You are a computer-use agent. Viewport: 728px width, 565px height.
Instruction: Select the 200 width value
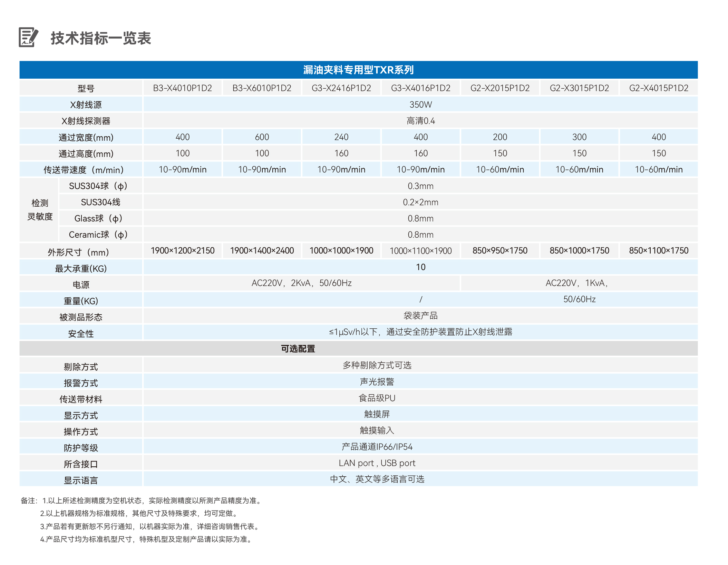pyautogui.click(x=500, y=137)
